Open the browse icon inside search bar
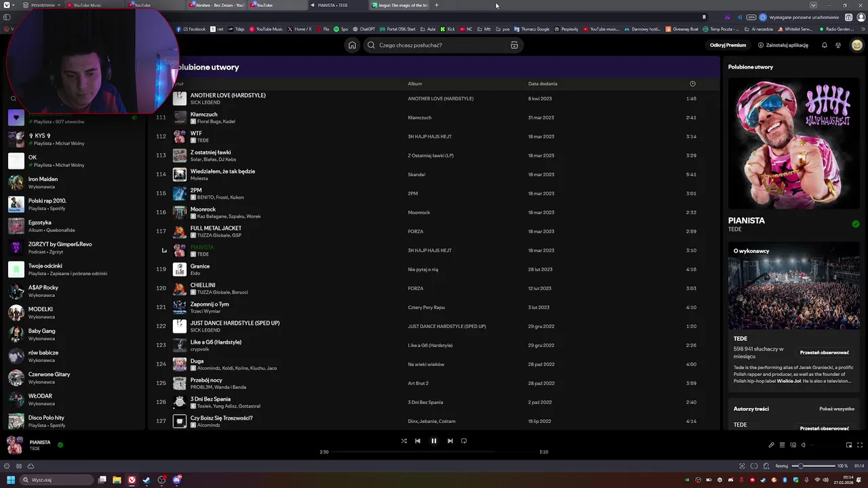Image resolution: width=868 pixels, height=488 pixels. click(514, 45)
